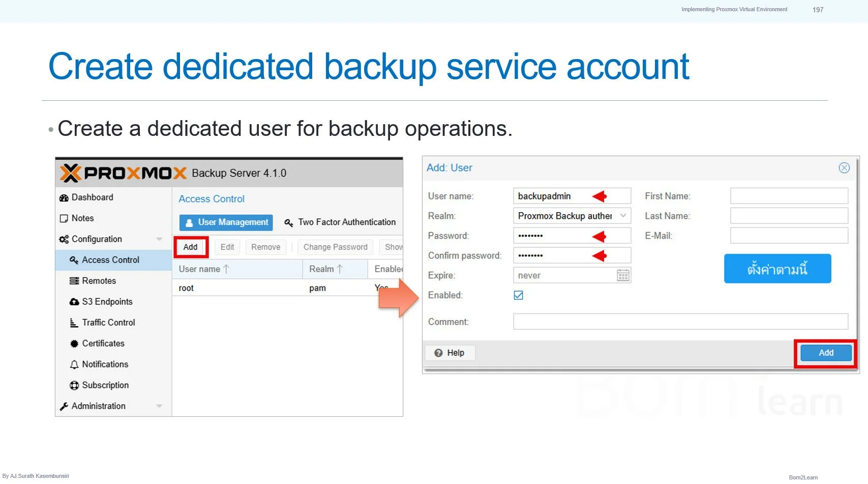Click the Edit button in the user toolbar
Screen dimensions: 868x484
pos(227,247)
